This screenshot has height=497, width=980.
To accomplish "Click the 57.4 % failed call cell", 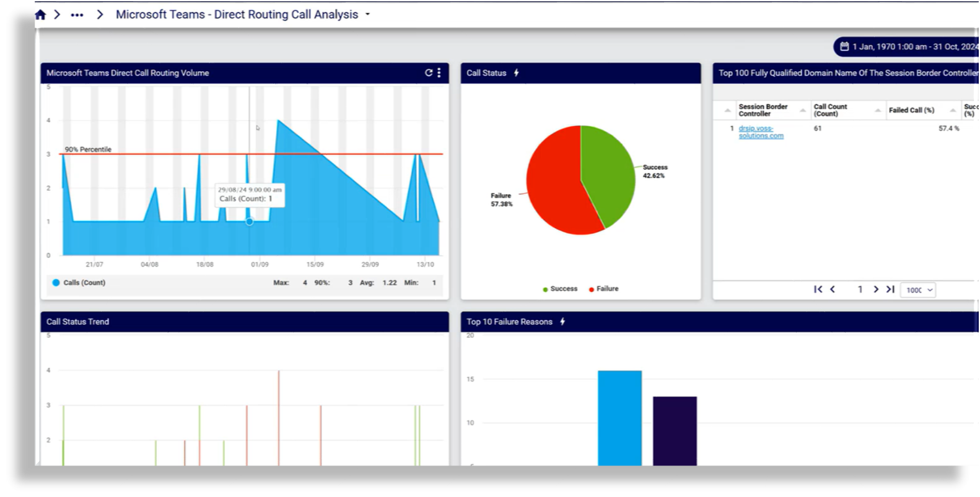I will coord(948,128).
